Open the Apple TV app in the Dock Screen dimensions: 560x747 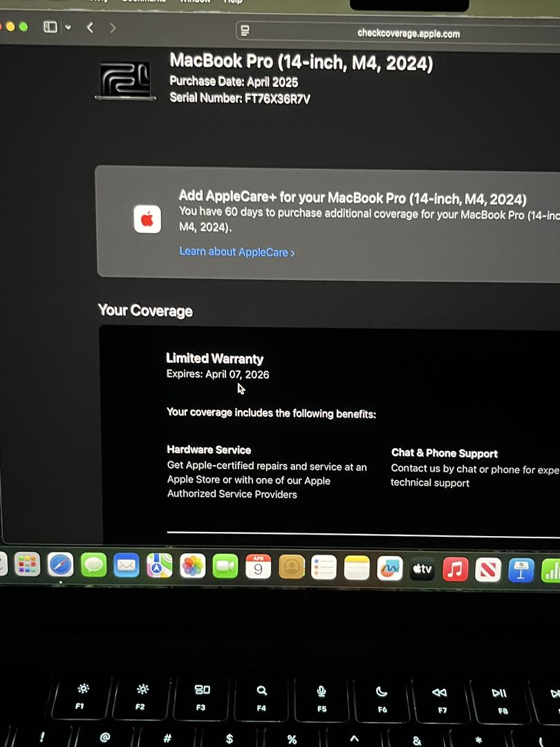[422, 569]
